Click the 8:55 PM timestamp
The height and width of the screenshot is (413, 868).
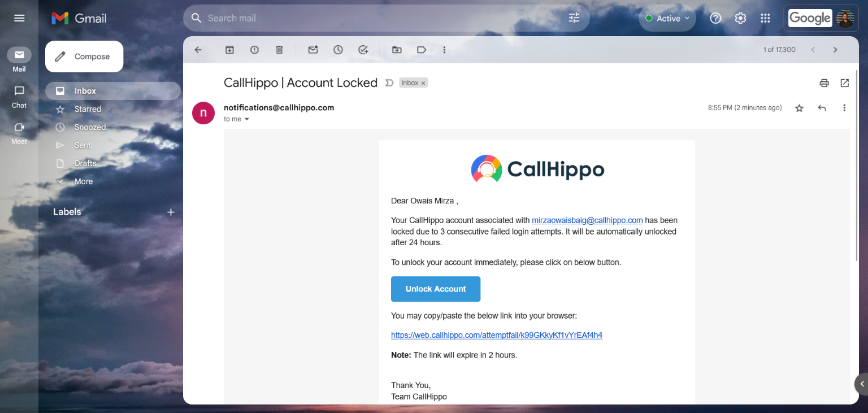click(745, 107)
